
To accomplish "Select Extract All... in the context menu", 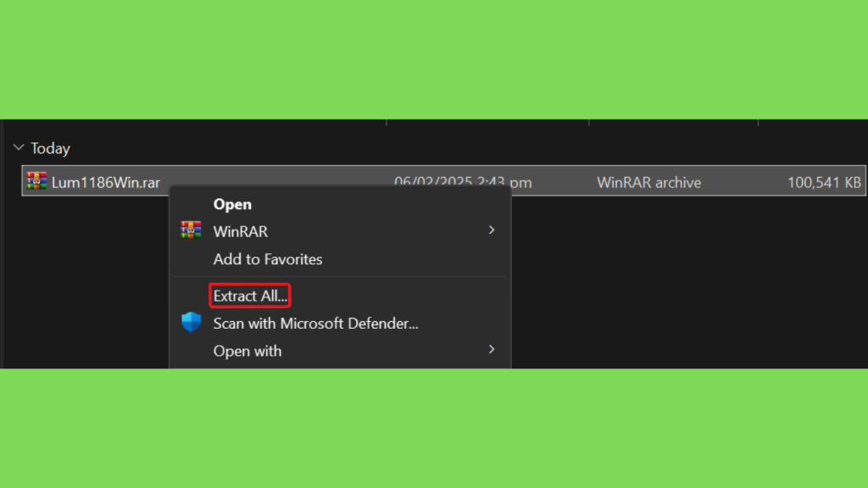I will pos(250,296).
